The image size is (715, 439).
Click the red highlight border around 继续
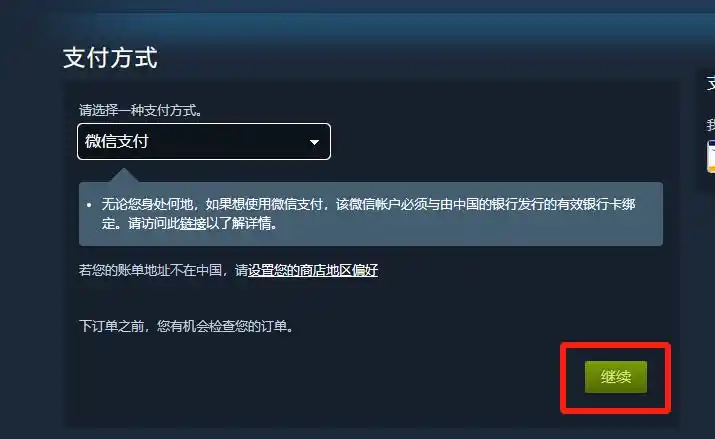point(616,345)
